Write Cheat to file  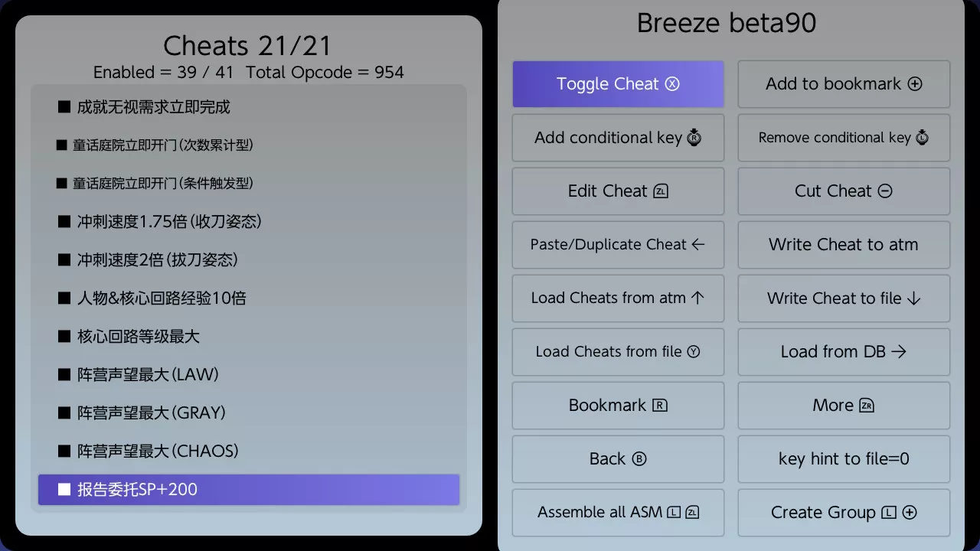[x=844, y=298]
